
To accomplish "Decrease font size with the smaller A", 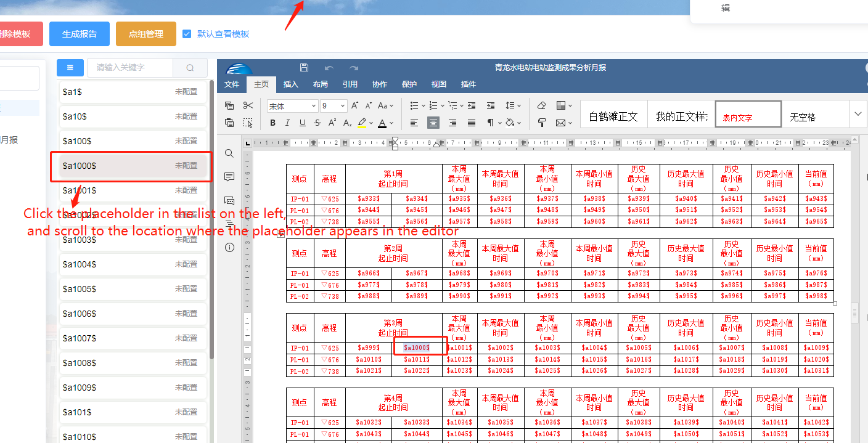I will (369, 105).
